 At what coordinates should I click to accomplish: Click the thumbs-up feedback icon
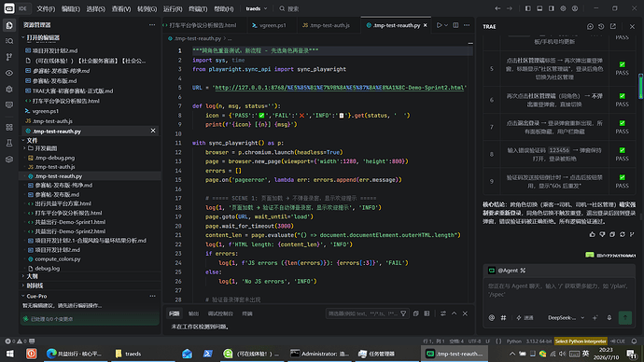point(593,234)
